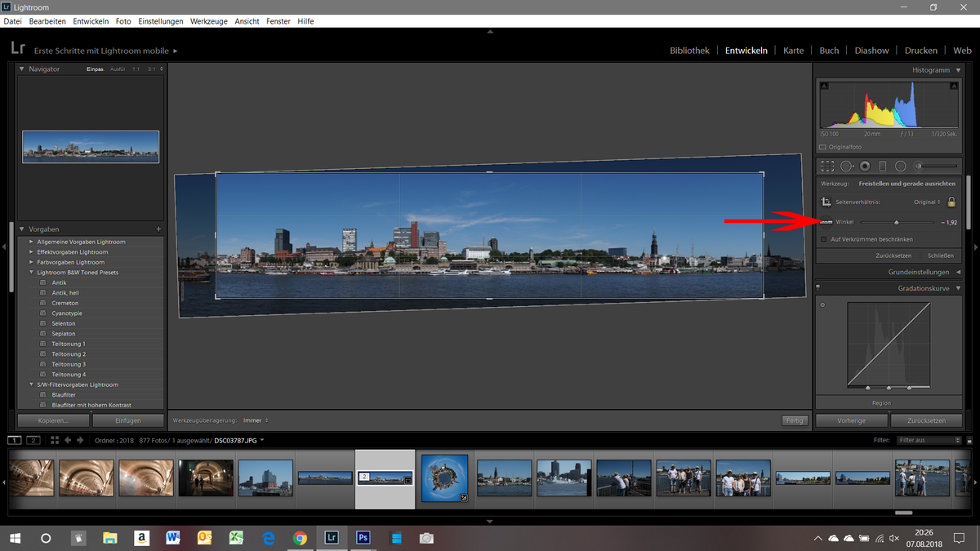Open the Entwickeln menu
This screenshot has width=980, height=551.
[91, 21]
